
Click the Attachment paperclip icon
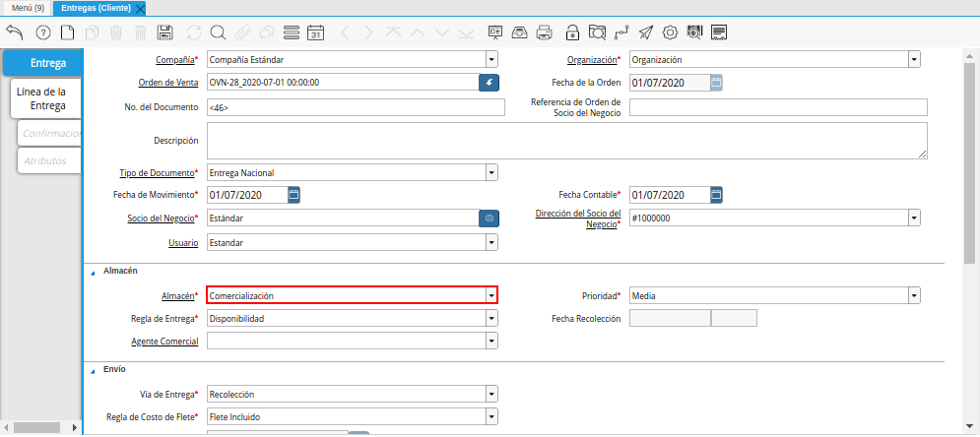(242, 32)
